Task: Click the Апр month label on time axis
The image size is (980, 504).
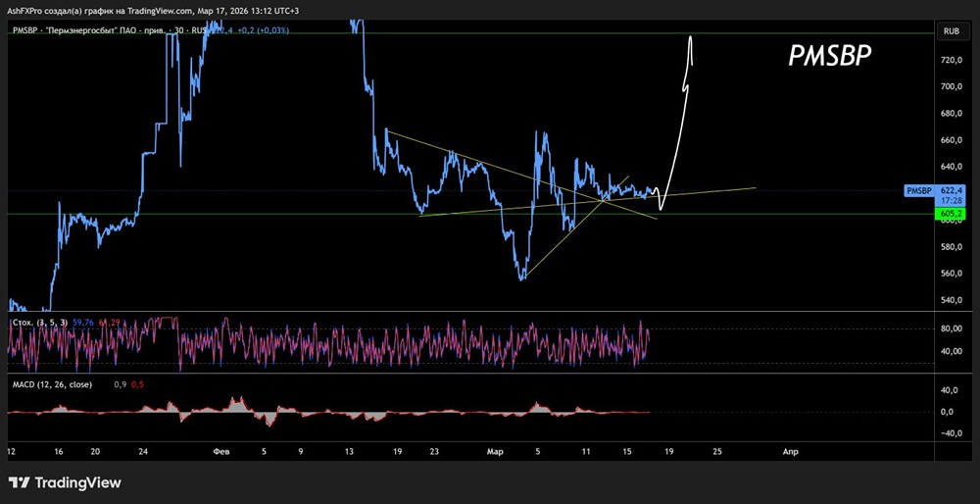Action: pyautogui.click(x=791, y=451)
